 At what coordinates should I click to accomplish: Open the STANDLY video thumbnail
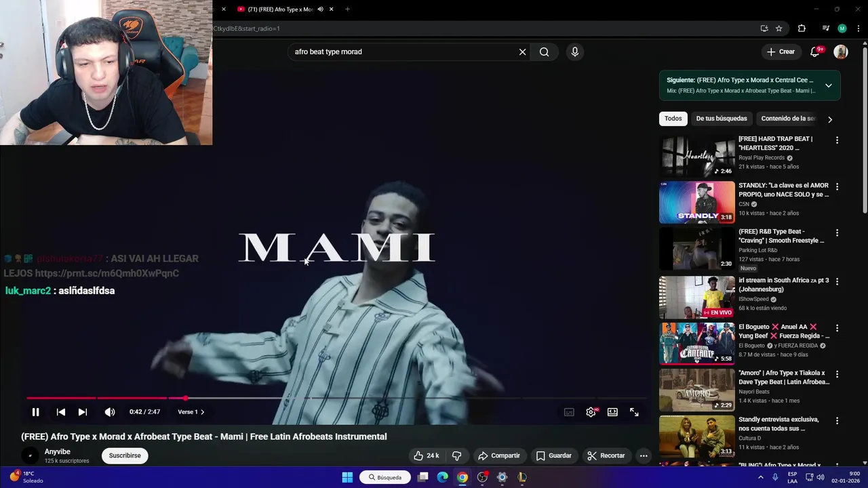[x=697, y=202]
